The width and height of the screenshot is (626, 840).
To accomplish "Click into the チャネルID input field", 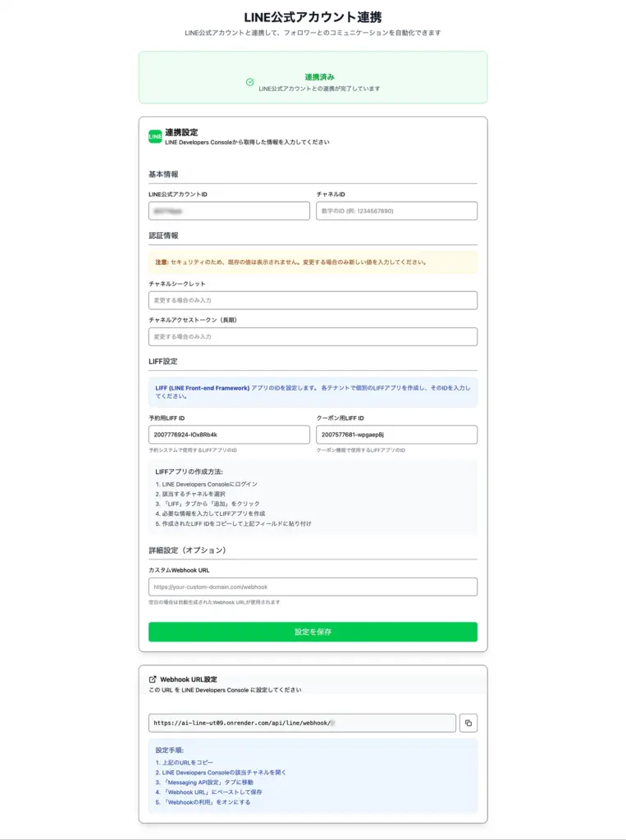I will (396, 211).
